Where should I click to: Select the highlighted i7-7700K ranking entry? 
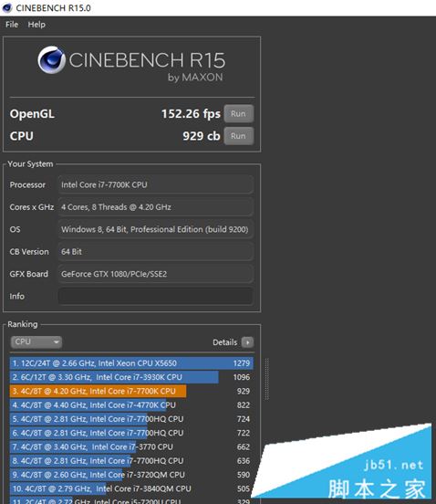pos(131,391)
